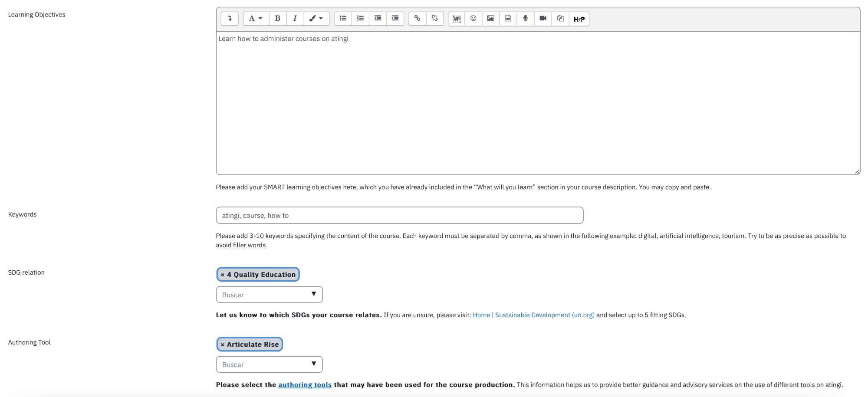The image size is (868, 397).
Task: Open the emoji picker
Action: [473, 19]
